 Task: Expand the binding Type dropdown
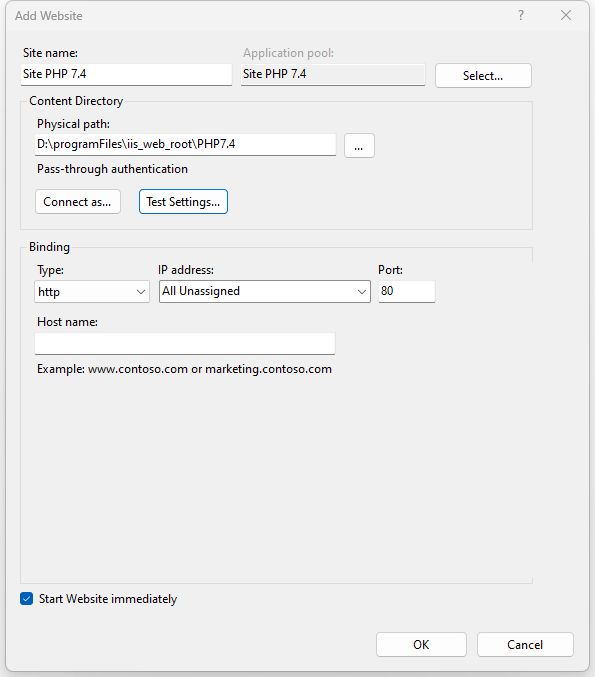tap(92, 292)
